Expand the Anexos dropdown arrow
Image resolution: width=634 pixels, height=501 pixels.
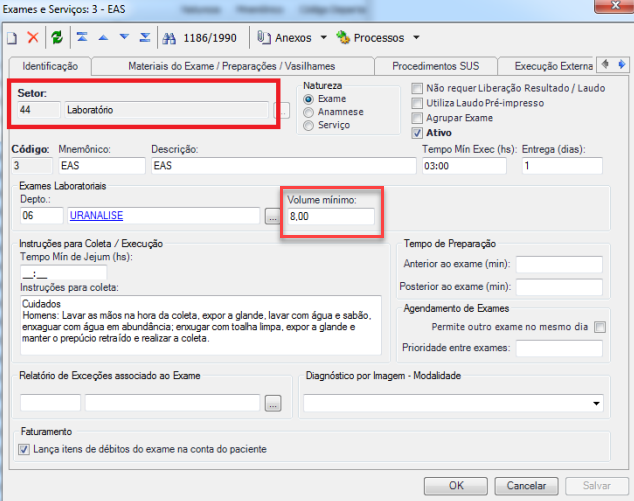tap(323, 38)
